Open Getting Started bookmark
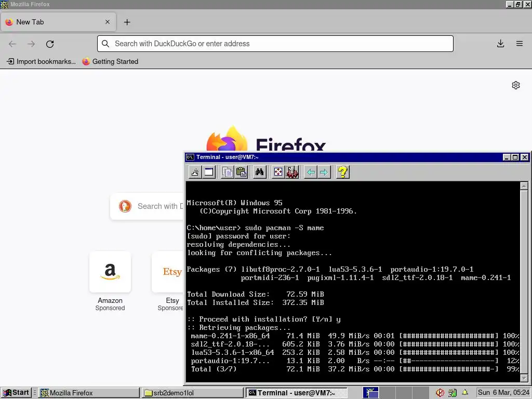This screenshot has width=532, height=399. 110,61
